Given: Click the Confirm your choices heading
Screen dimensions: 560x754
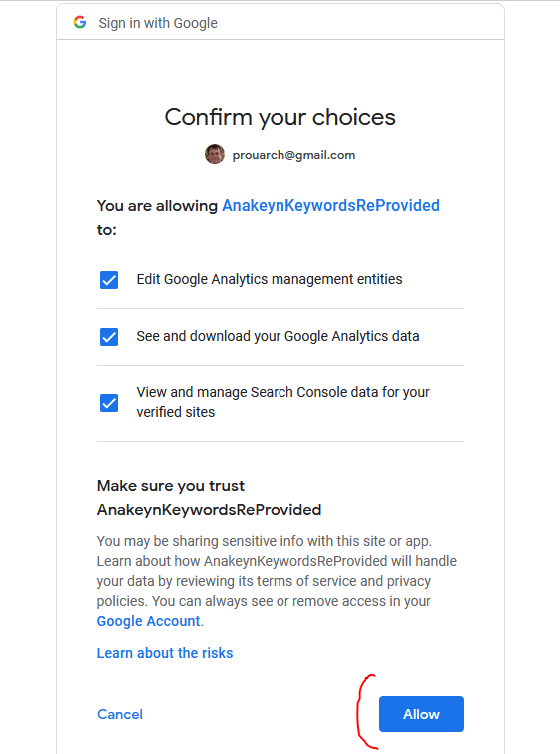Looking at the screenshot, I should [280, 117].
